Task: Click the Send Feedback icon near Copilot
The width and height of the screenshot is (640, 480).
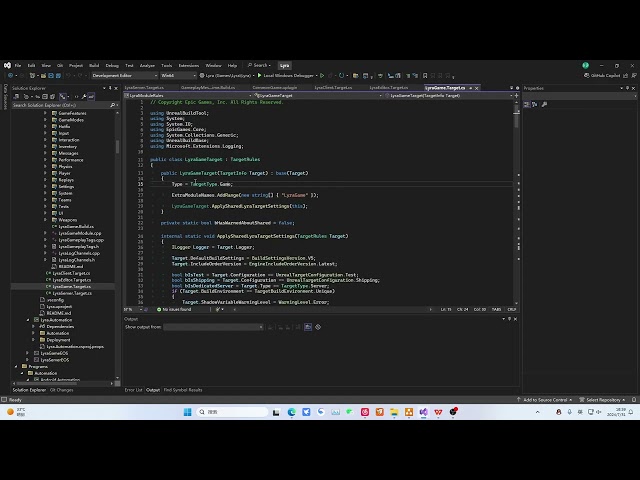Action: coord(634,76)
